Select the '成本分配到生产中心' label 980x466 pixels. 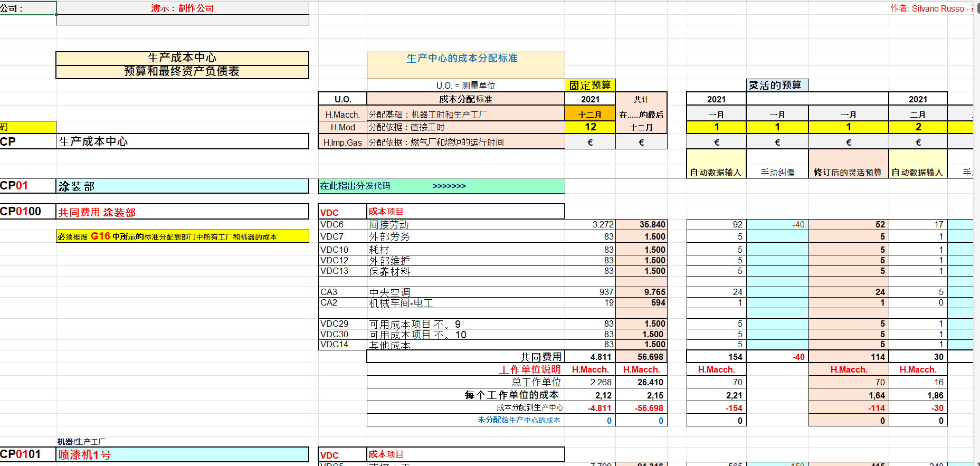pyautogui.click(x=465, y=407)
